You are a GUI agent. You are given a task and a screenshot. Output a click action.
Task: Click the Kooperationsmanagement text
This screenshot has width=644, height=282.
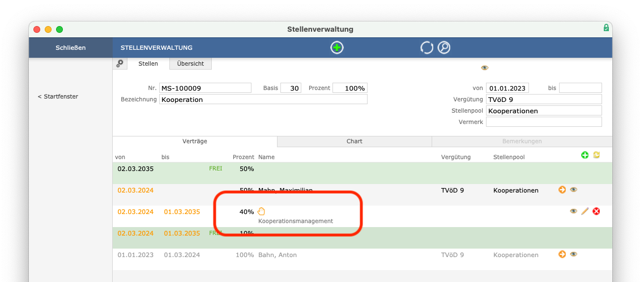click(x=296, y=221)
